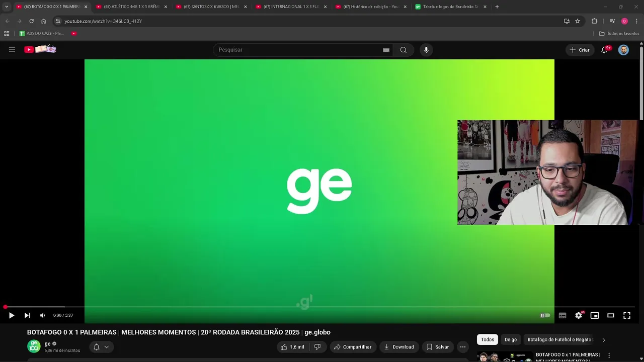The image size is (644, 362).
Task: Open more actions ellipsis under video
Action: point(463,347)
